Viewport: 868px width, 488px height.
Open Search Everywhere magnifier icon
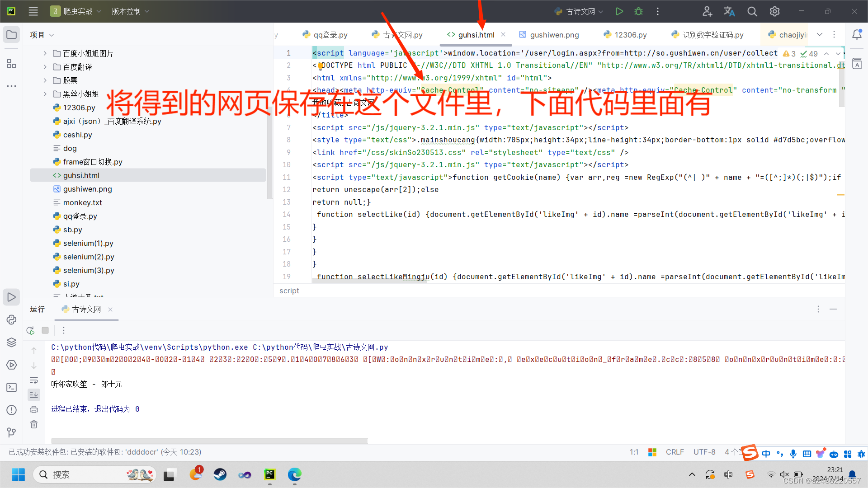tap(752, 11)
